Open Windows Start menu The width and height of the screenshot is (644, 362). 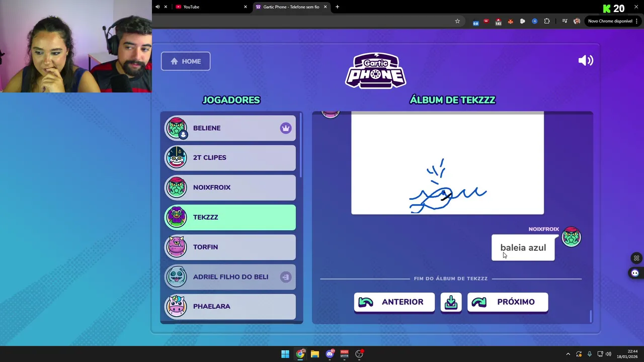click(285, 354)
